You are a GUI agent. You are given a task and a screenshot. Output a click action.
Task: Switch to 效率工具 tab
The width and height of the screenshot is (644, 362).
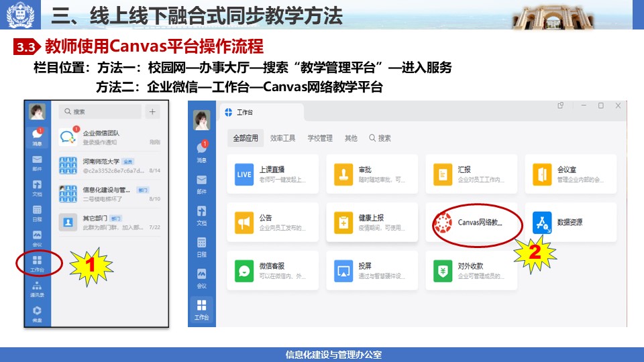click(282, 138)
